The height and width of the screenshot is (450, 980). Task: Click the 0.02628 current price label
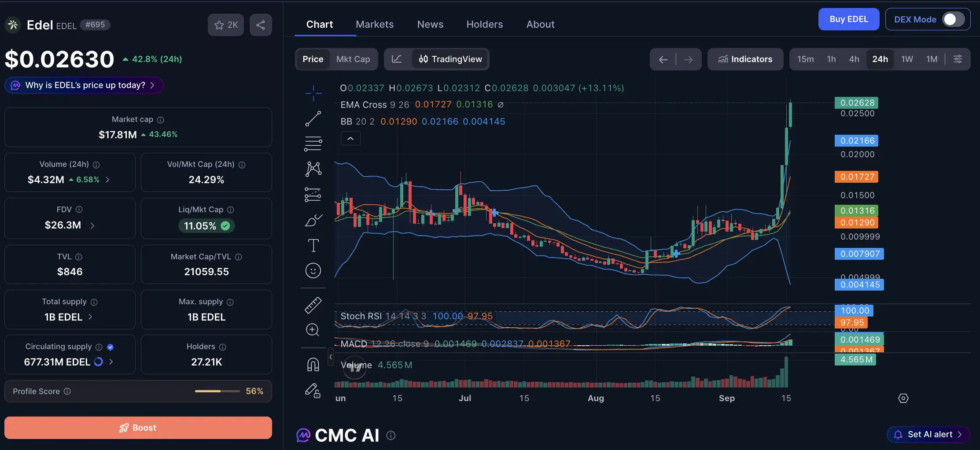(x=857, y=103)
